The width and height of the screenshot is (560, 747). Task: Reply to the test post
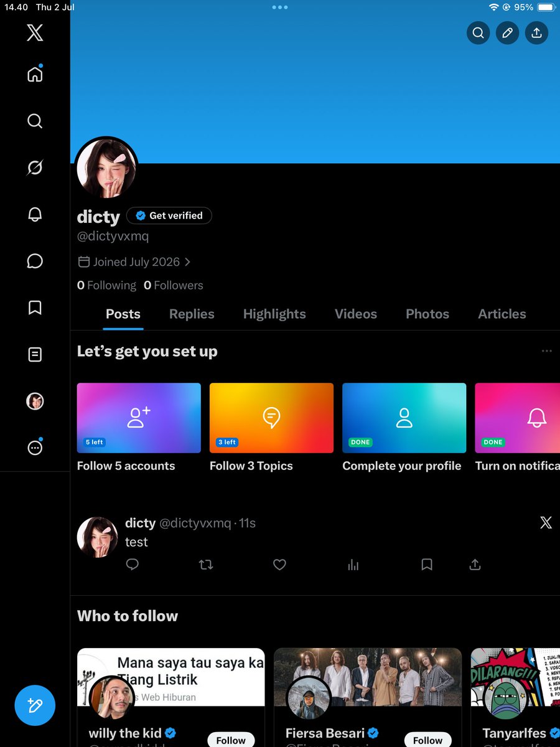(x=132, y=565)
